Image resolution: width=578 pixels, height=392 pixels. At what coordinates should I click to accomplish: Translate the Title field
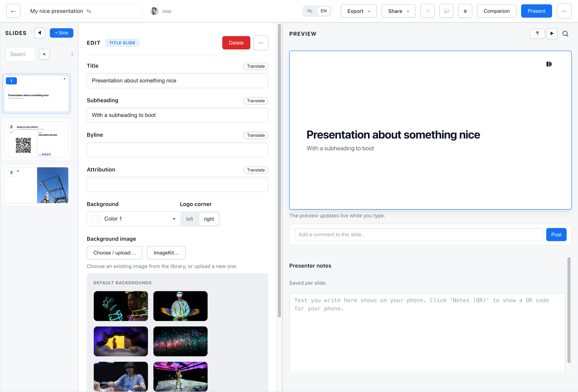(x=256, y=66)
